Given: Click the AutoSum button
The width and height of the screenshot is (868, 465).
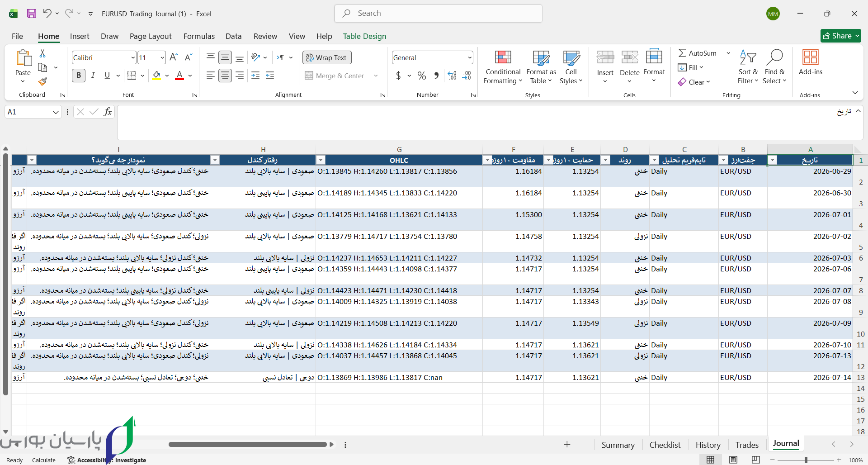Looking at the screenshot, I should pyautogui.click(x=697, y=53).
